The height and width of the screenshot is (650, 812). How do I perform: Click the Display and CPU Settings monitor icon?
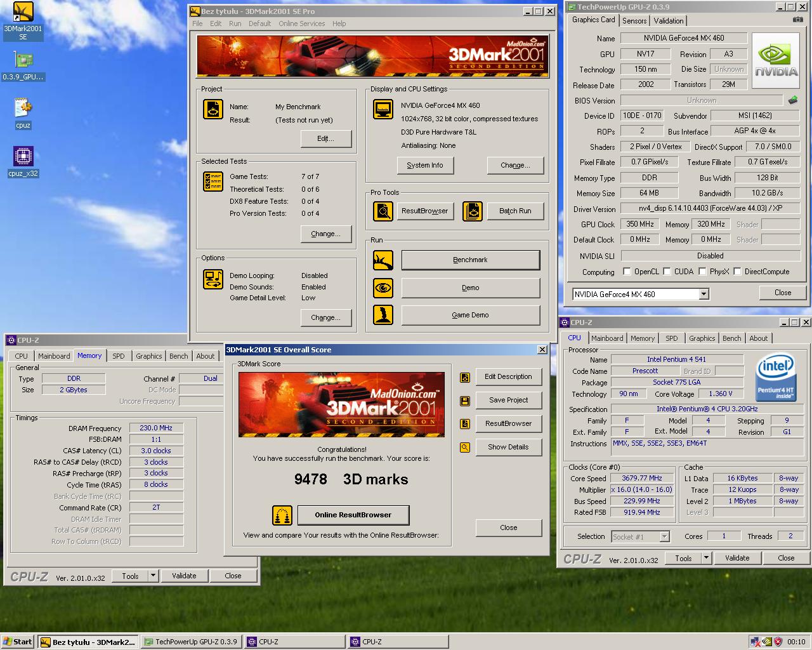click(383, 109)
